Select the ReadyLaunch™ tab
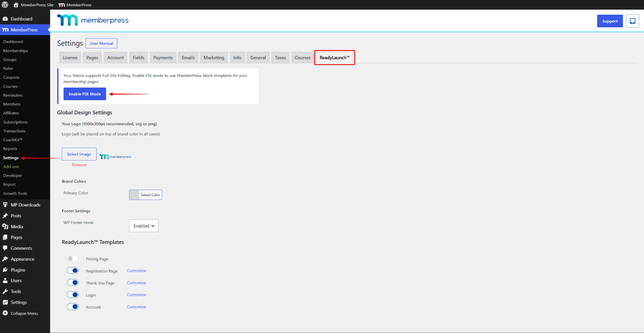 point(335,58)
